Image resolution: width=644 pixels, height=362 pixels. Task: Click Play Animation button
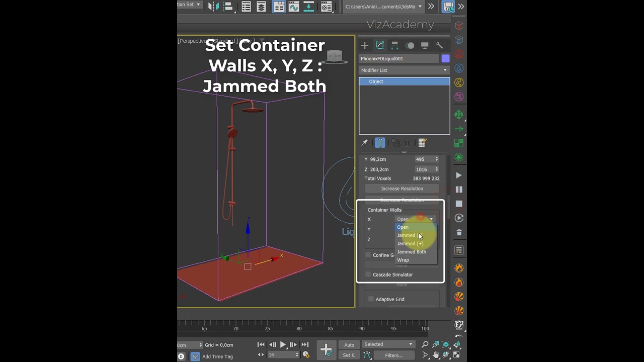point(283,344)
